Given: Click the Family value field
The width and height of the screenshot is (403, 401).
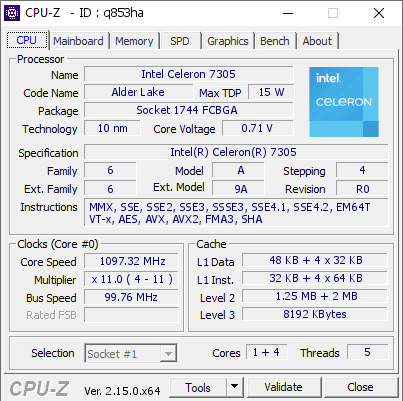Looking at the screenshot, I should pyautogui.click(x=110, y=170).
